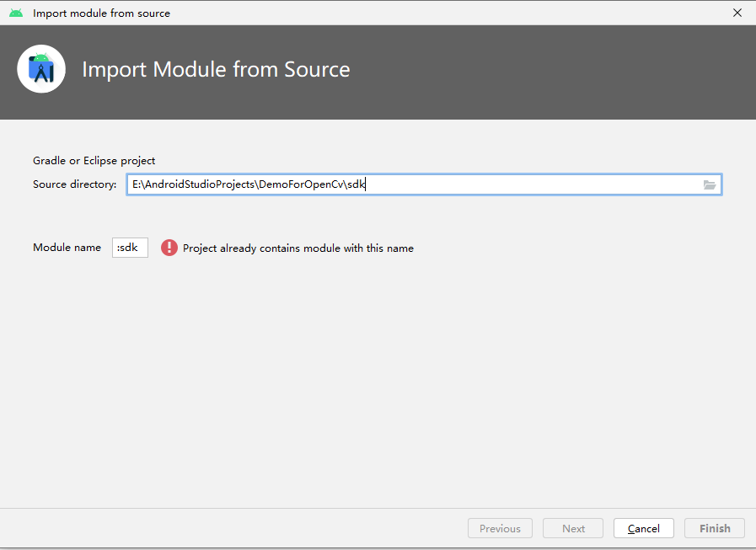Open the folder browser for source directory
This screenshot has height=550, width=756.
pos(710,184)
